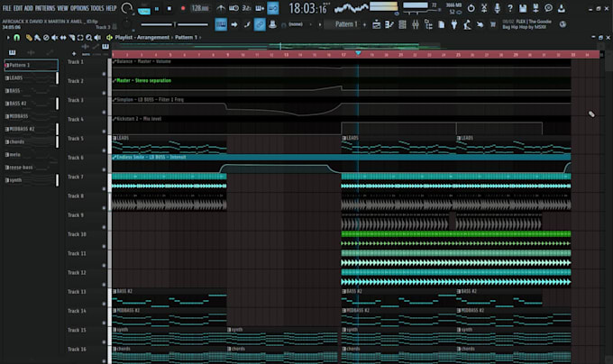Select the slice tool in Playlist toolbar
Viewport: 613px width, 364px height.
click(72, 38)
